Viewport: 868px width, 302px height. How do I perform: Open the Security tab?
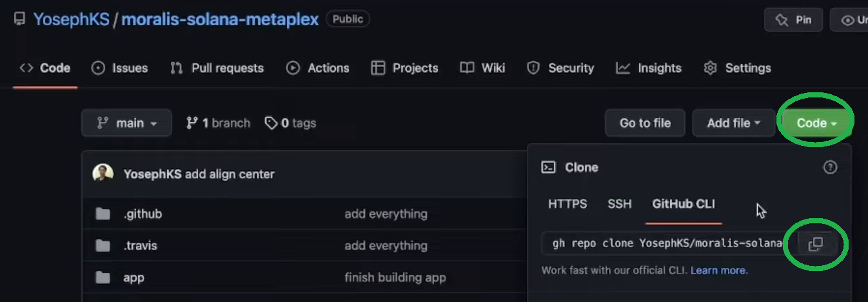(560, 68)
